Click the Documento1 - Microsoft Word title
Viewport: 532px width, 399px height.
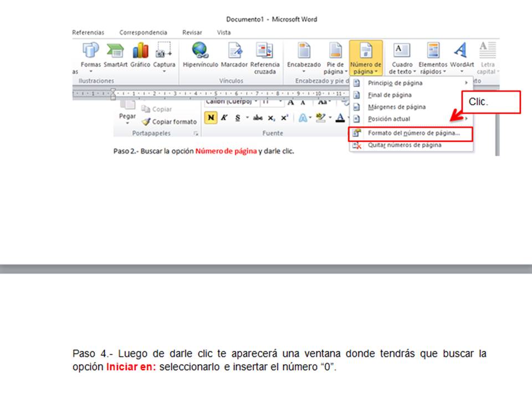[272, 19]
